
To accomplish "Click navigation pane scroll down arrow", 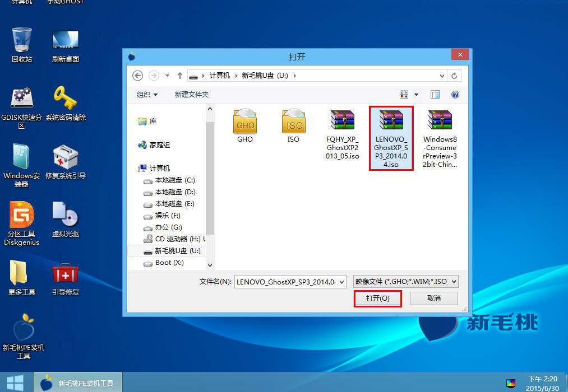I will (210, 265).
